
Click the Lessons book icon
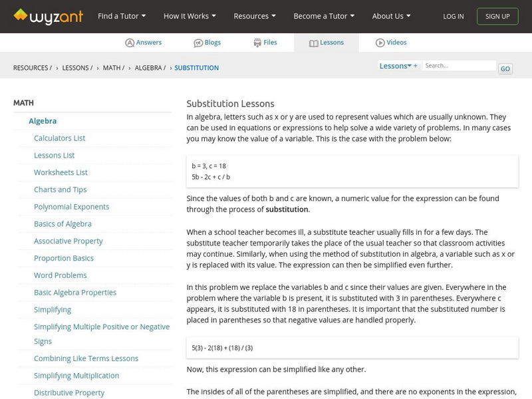[314, 43]
